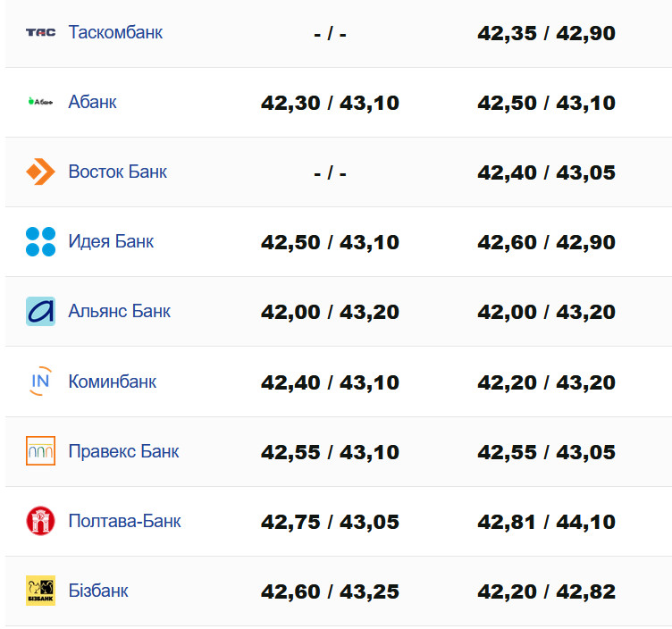
Task: Click Полтава-Банк rate 42,81 / 44,10
Action: pyautogui.click(x=546, y=522)
